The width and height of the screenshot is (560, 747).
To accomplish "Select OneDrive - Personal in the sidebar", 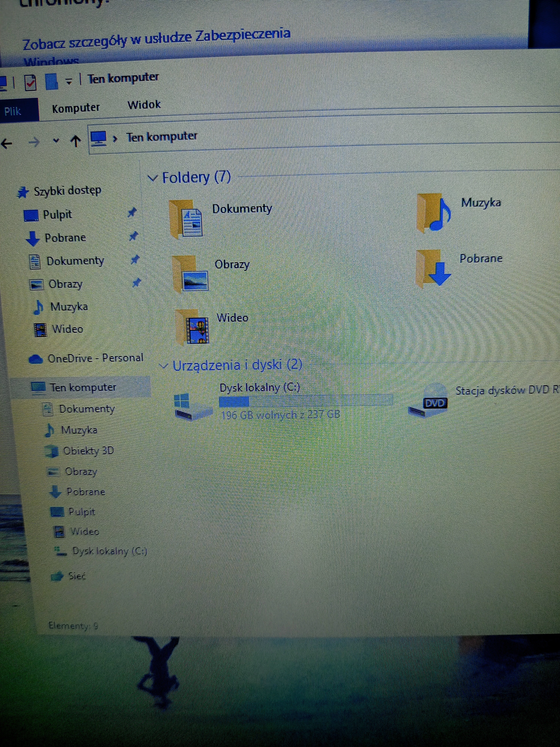I will click(x=96, y=358).
